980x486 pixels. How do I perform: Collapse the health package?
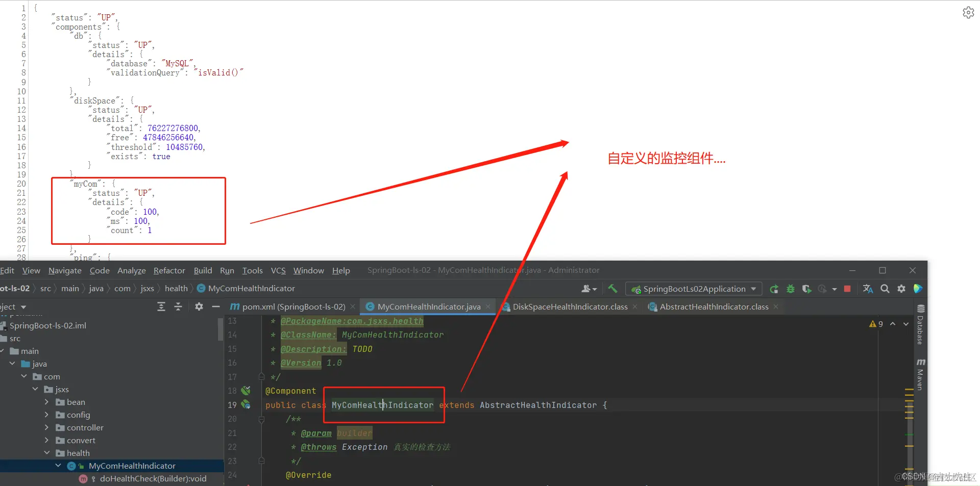(46, 453)
